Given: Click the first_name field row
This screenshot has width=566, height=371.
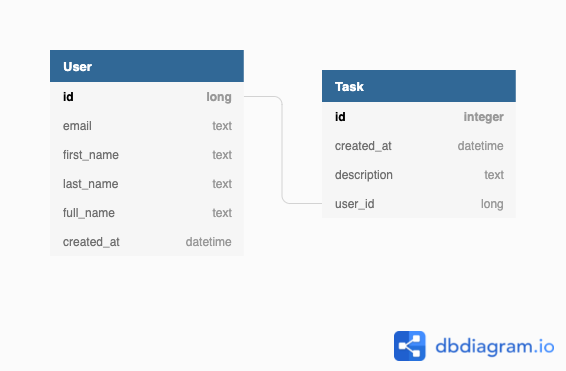Looking at the screenshot, I should [147, 155].
